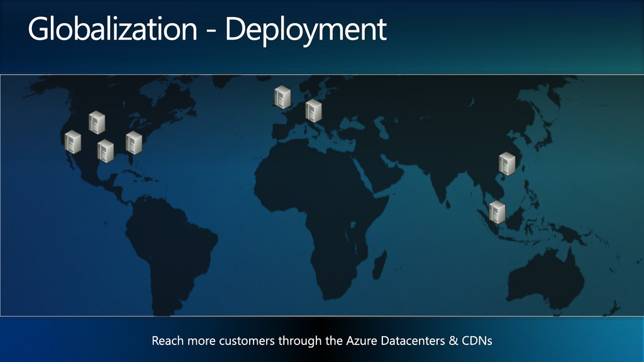Click the 'Globalization - Deployment' slide title

click(x=208, y=30)
